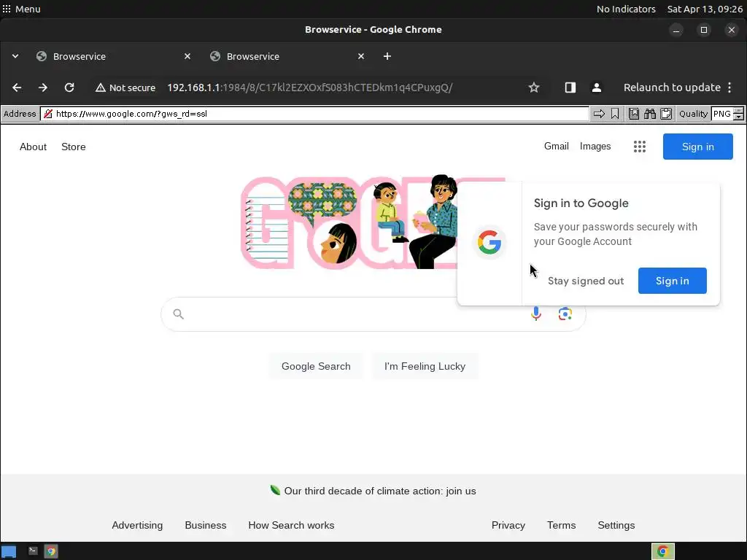Click the crossed-out security icon beside the URL
Screen dimensions: 747x560
(48, 114)
